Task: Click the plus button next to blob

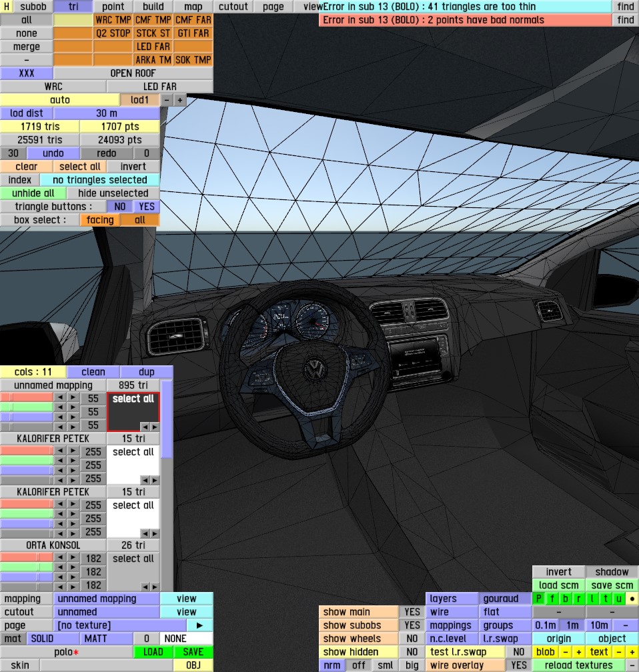Action: (x=578, y=652)
